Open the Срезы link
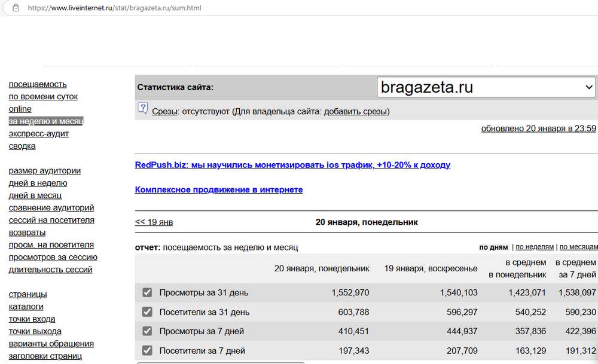This screenshot has width=598, height=364. (164, 111)
